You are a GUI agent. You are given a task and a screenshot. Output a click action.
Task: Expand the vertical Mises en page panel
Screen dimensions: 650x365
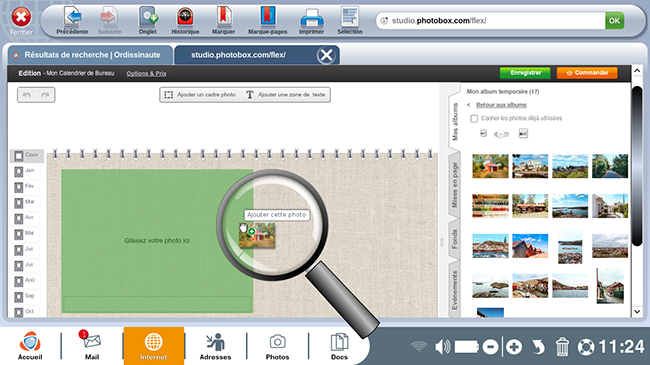pos(455,185)
